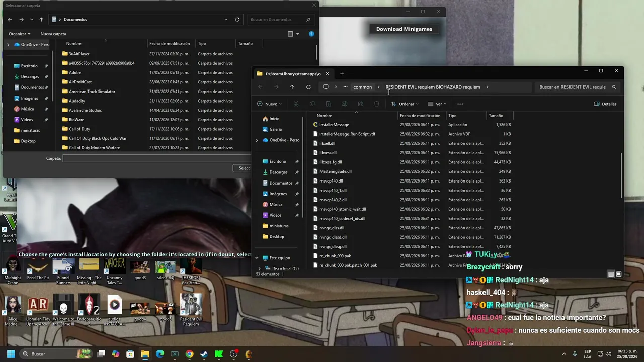Go up one level in the folder picker dialog
The width and height of the screenshot is (644, 362).
(41, 19)
